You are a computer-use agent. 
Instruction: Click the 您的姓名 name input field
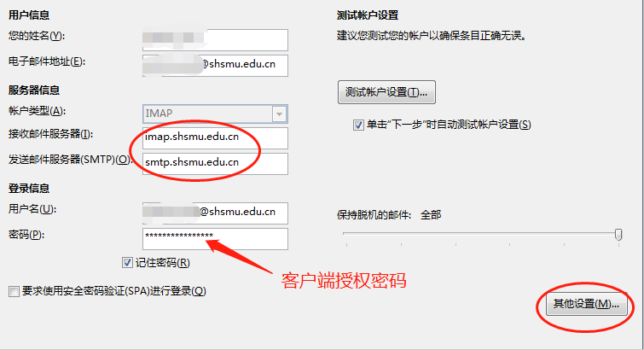pos(215,40)
